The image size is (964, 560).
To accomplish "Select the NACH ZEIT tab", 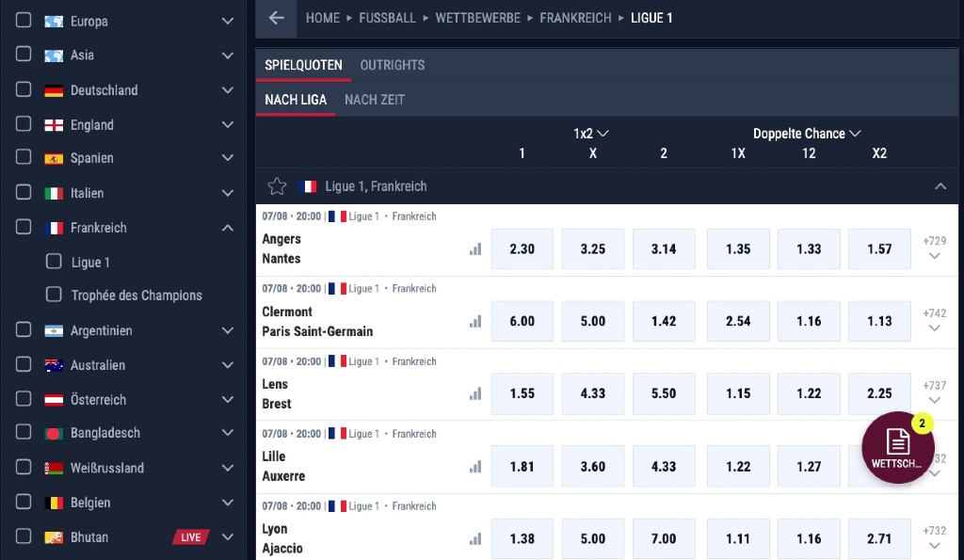I will click(x=375, y=100).
